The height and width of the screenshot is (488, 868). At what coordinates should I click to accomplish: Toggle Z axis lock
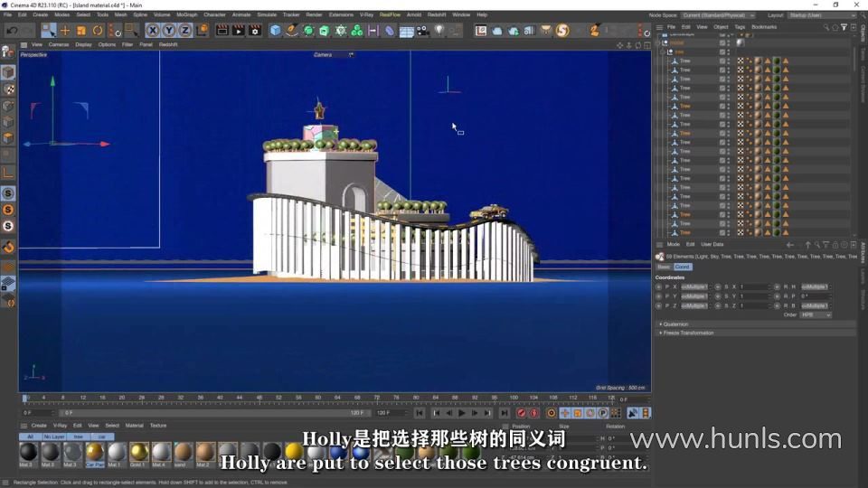click(x=184, y=31)
